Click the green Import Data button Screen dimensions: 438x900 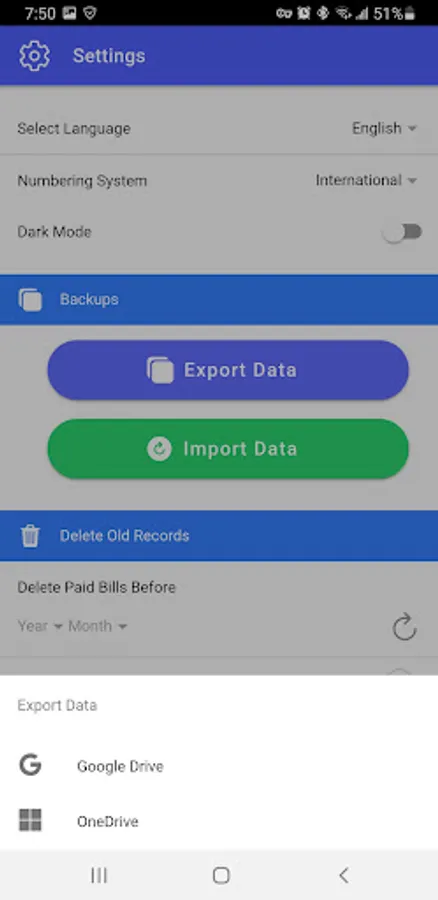[x=228, y=449]
